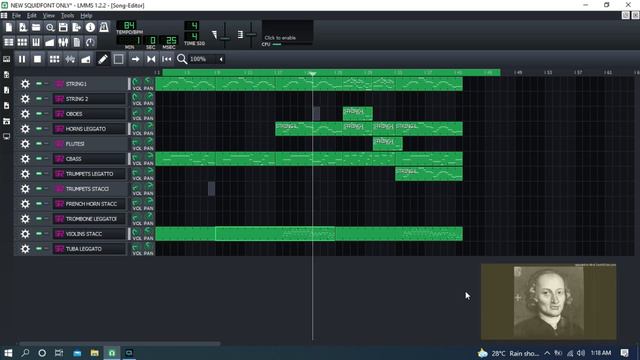This screenshot has width=640, height=360.
Task: Click the What's This info icon
Action: coord(90,27)
